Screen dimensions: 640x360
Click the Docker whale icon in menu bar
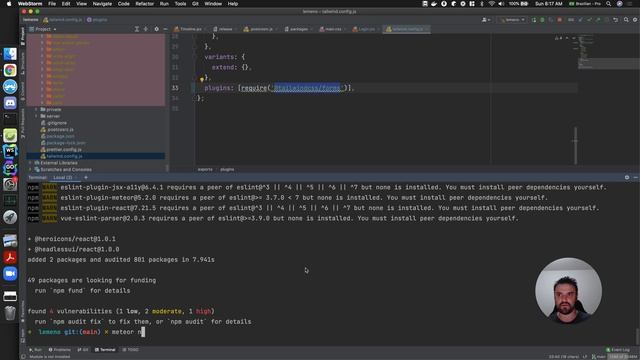point(434,4)
